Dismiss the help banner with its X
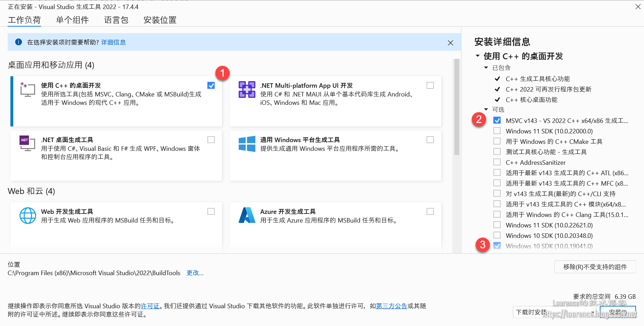 pyautogui.click(x=451, y=43)
